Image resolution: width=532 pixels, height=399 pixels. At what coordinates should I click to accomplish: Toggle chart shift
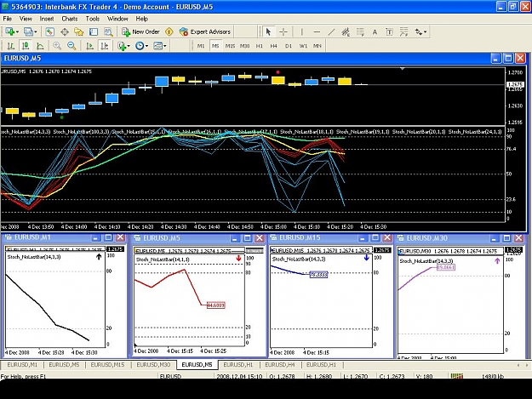[x=105, y=45]
